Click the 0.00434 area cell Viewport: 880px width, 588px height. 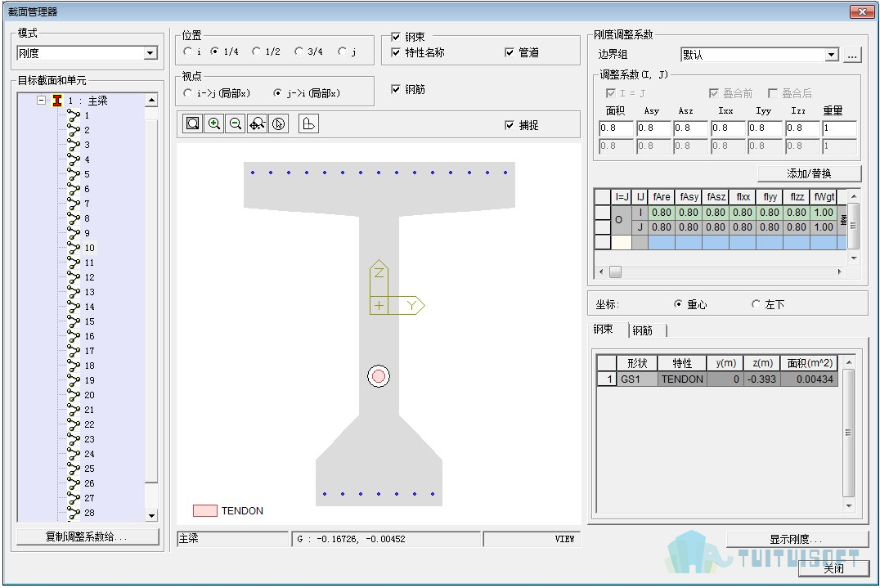(809, 379)
